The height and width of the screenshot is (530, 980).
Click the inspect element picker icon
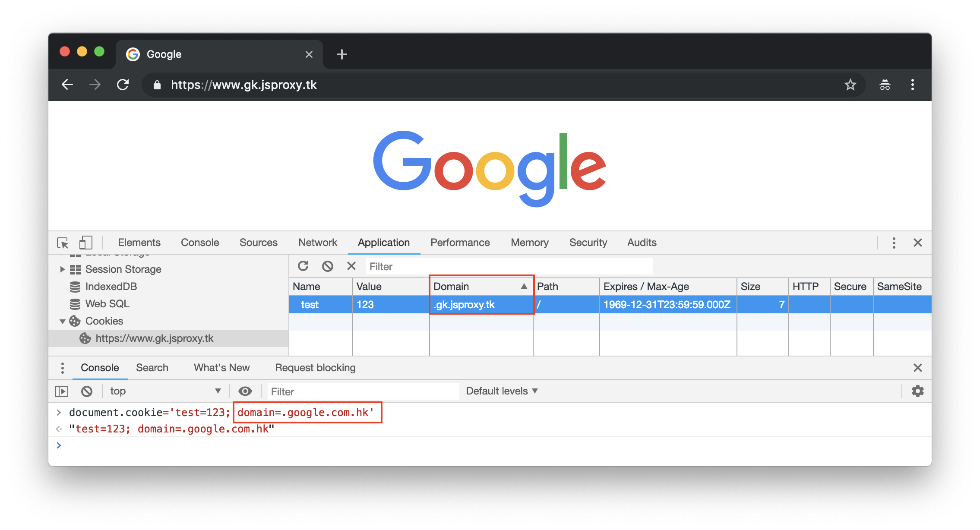tap(63, 243)
